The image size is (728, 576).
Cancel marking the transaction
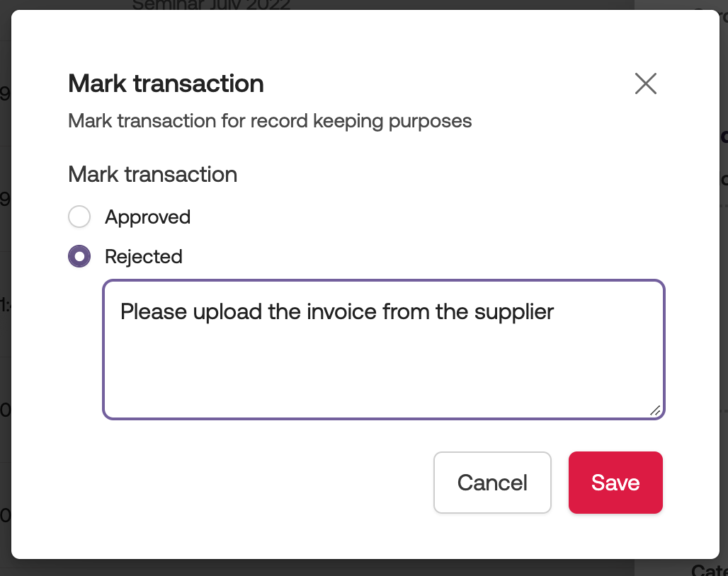pyautogui.click(x=492, y=483)
